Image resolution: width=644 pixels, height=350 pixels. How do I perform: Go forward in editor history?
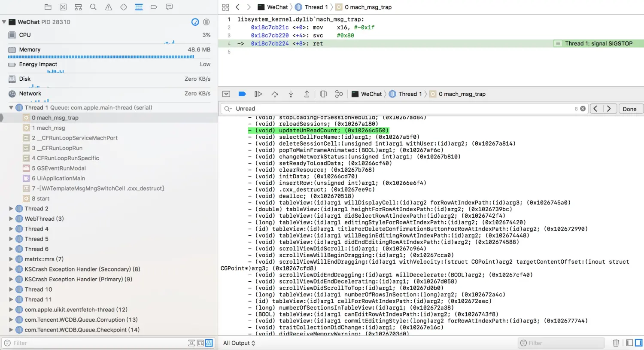249,7
